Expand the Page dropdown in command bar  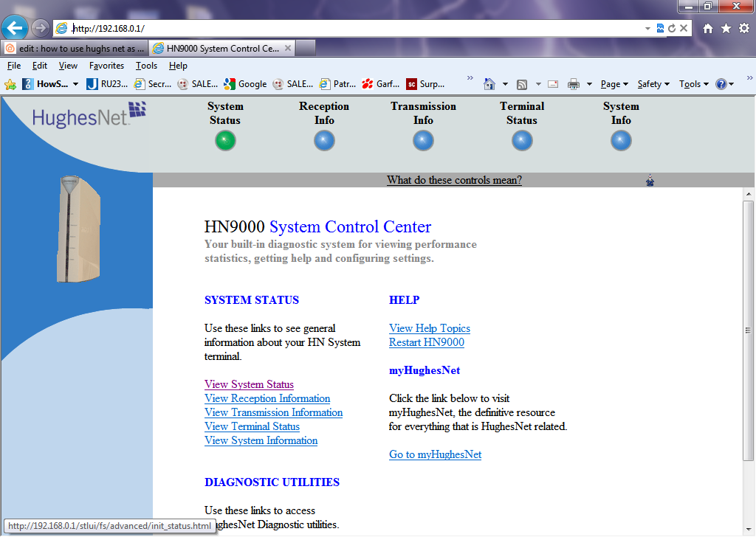(614, 84)
